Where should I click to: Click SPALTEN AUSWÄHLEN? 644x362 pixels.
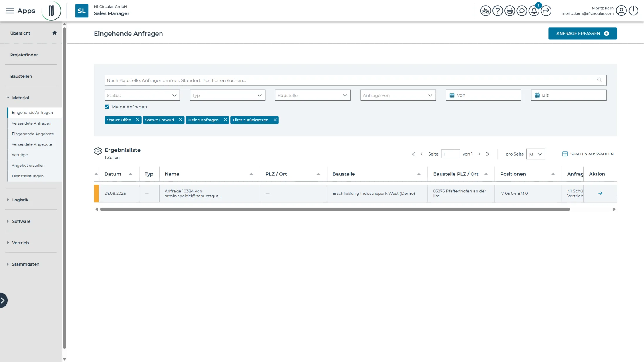coord(588,154)
